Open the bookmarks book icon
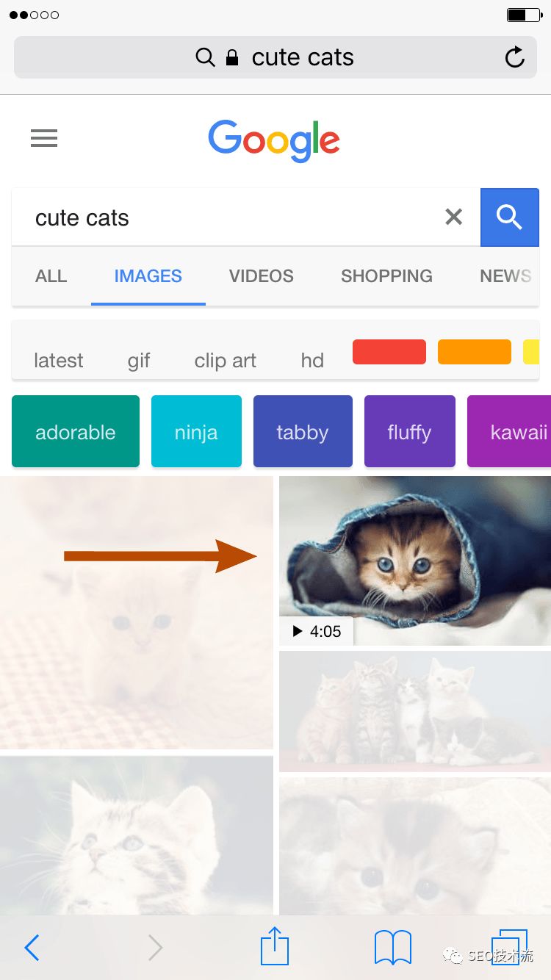The width and height of the screenshot is (551, 980). [x=393, y=948]
